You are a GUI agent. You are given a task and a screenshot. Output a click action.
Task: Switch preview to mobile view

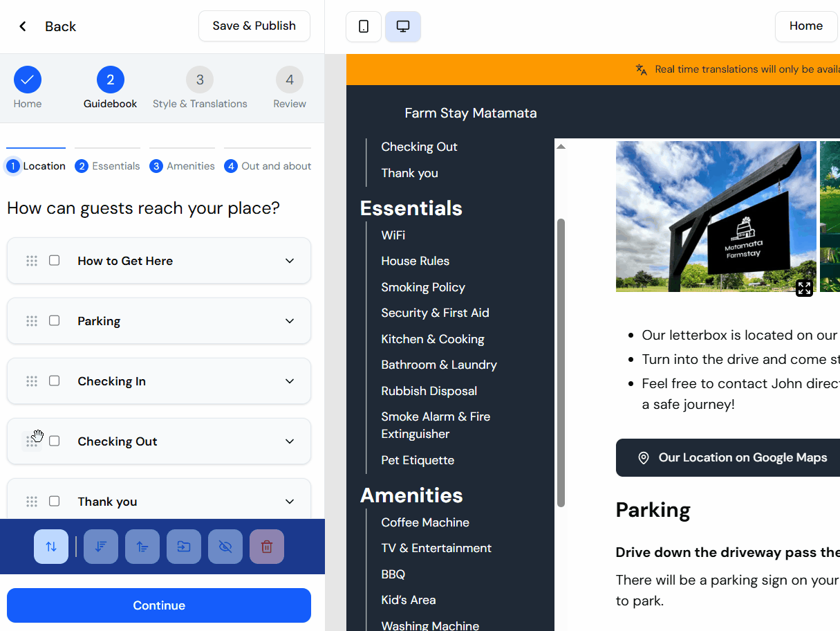pyautogui.click(x=363, y=26)
